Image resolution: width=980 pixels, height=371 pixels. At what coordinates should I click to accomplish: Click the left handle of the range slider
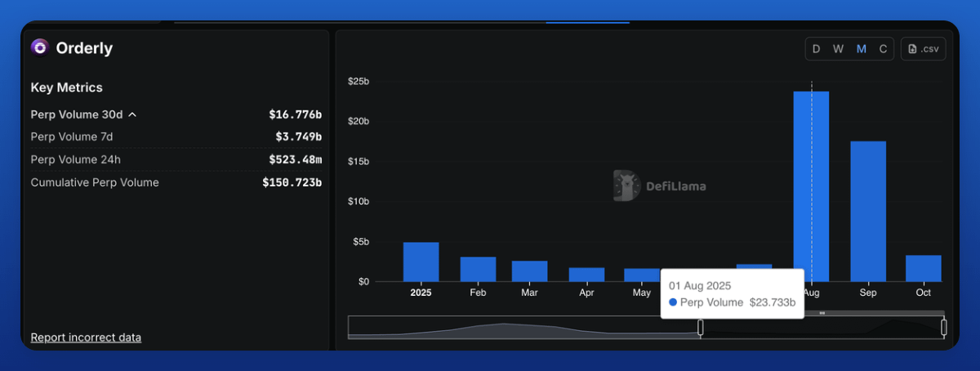(x=700, y=327)
